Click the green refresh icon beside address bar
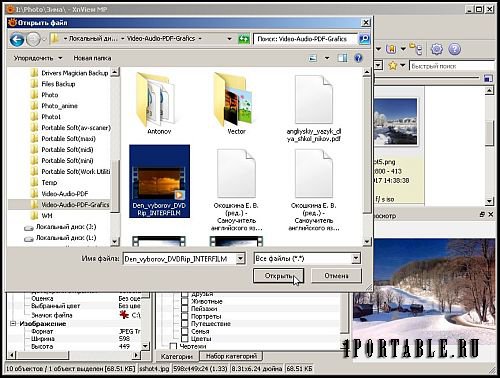Screen dimensions: 500x378 pos(244,39)
